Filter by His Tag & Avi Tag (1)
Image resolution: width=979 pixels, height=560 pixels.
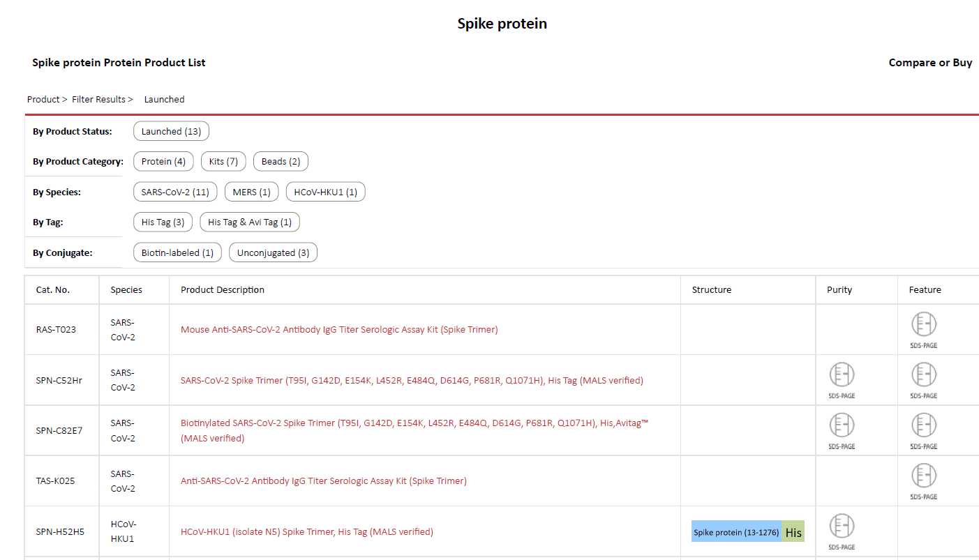click(x=250, y=222)
